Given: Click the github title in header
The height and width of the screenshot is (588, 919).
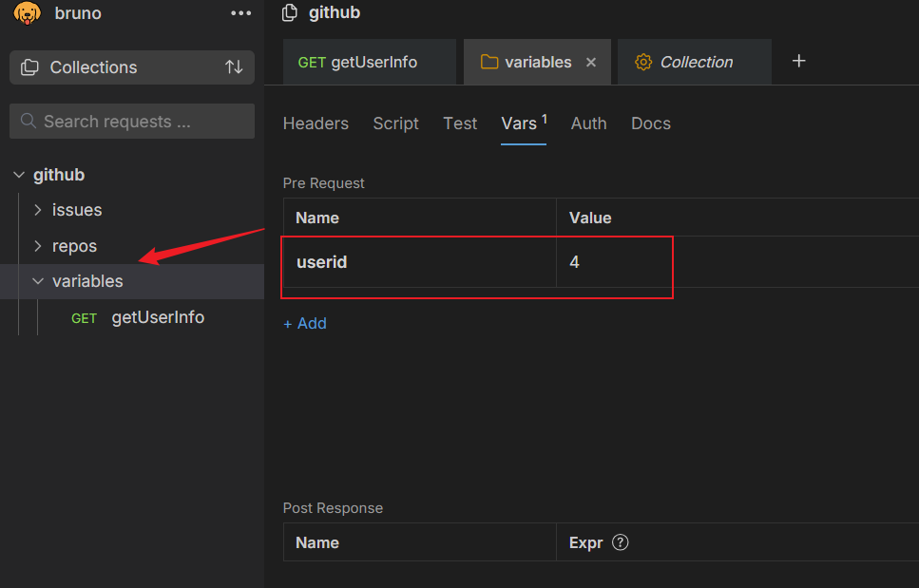Looking at the screenshot, I should (x=335, y=12).
